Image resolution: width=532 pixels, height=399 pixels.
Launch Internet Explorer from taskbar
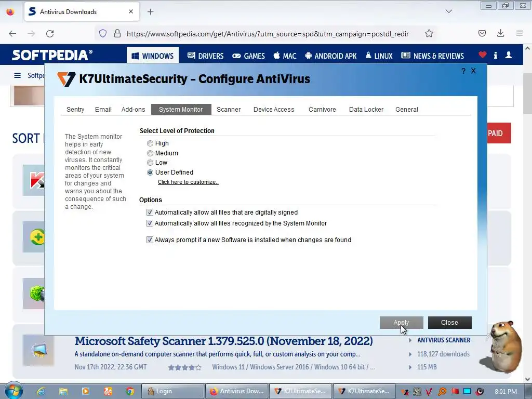point(41,391)
